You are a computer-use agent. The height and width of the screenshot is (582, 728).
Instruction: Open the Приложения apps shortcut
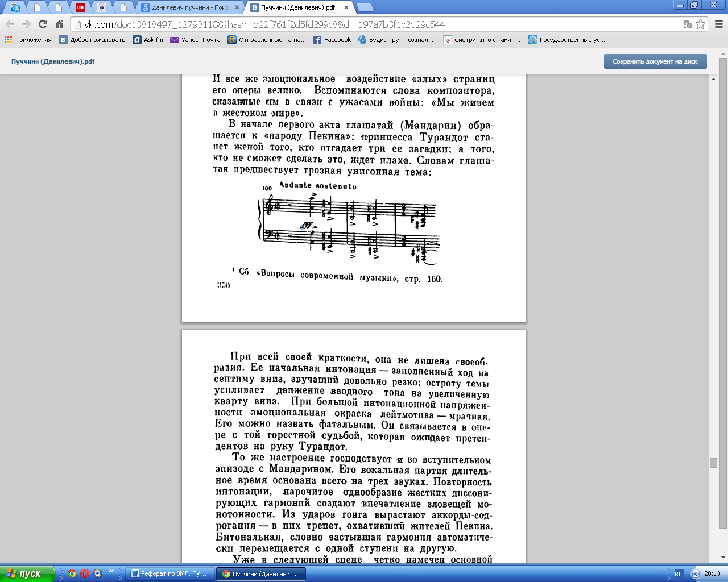pos(28,40)
